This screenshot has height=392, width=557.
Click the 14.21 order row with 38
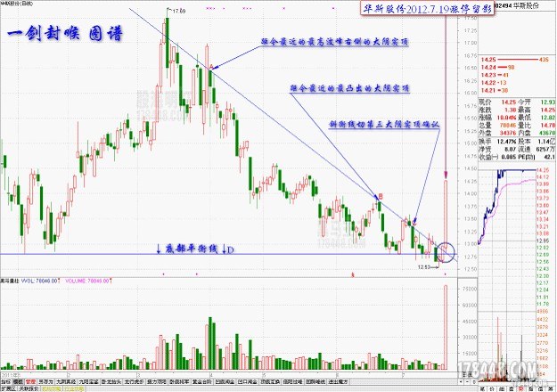point(494,90)
